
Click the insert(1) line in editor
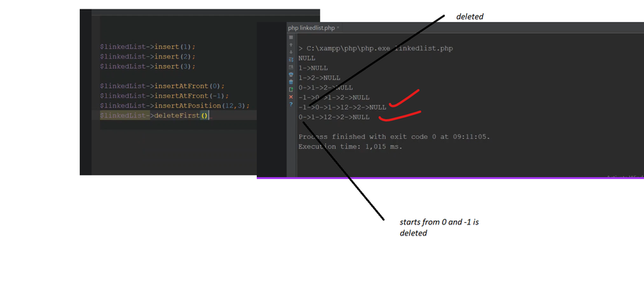148,47
